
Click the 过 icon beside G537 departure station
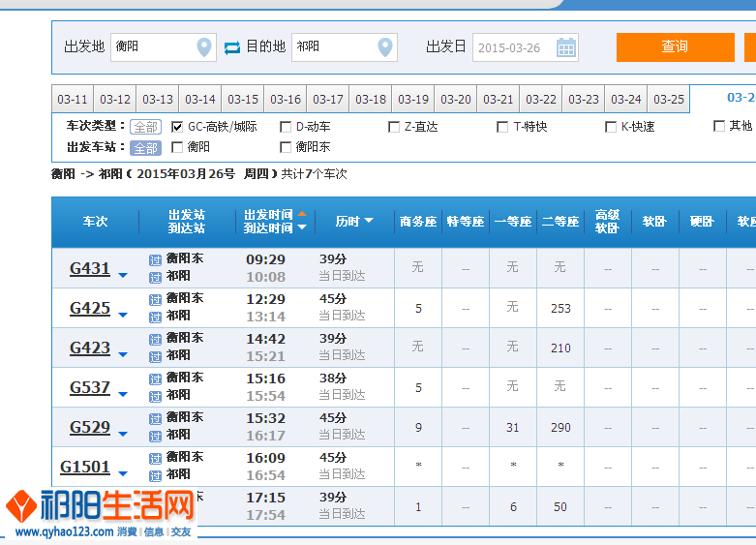tap(155, 379)
